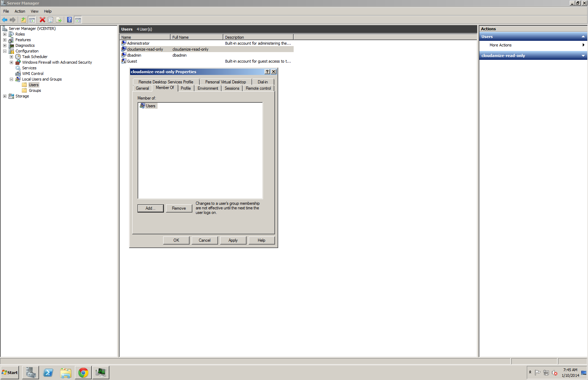Click the Show/Hide Action Pane toolbar icon
The width and height of the screenshot is (588, 380).
coord(78,20)
